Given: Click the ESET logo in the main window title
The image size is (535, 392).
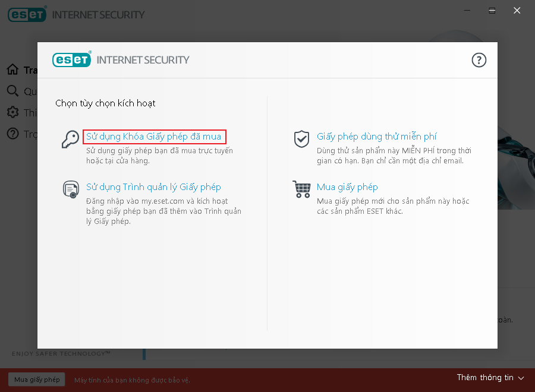Looking at the screenshot, I should [x=27, y=14].
